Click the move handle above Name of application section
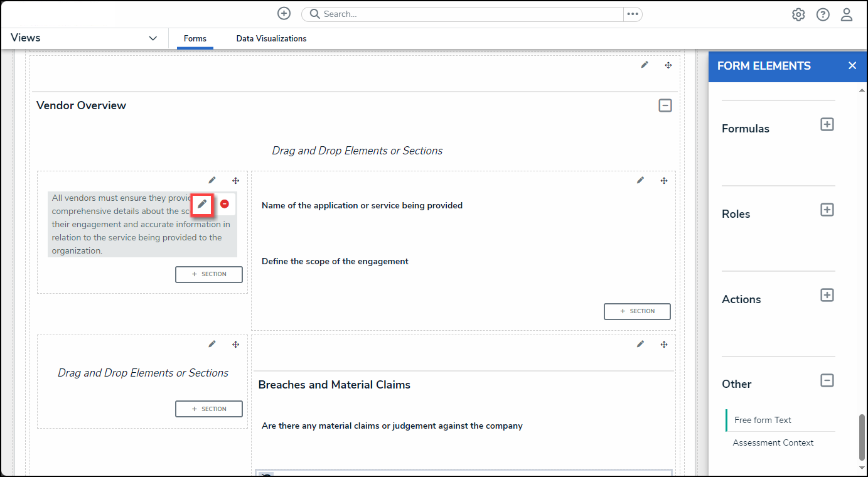Screen dimensions: 868x477 663,181
